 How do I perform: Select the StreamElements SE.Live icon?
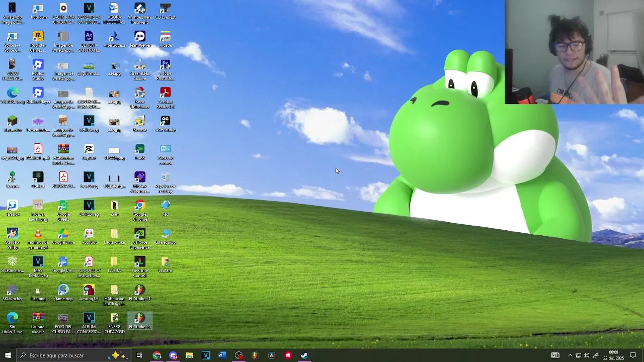140,70
